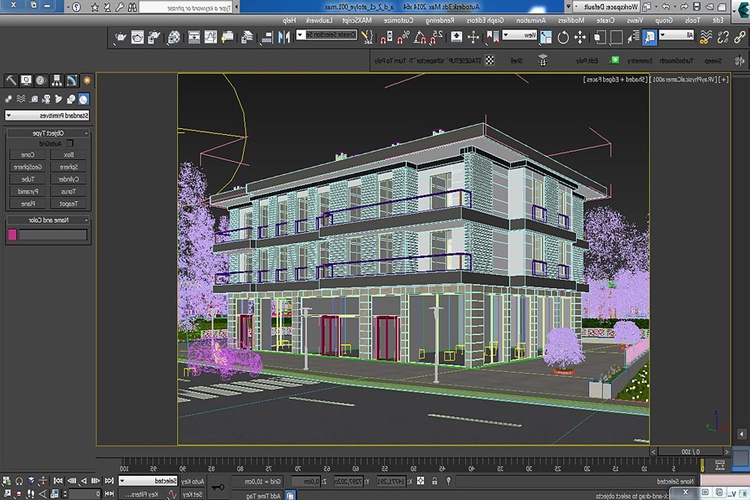750x500 pixels.
Task: Click the Cylinder primitive button
Action: pos(68,179)
